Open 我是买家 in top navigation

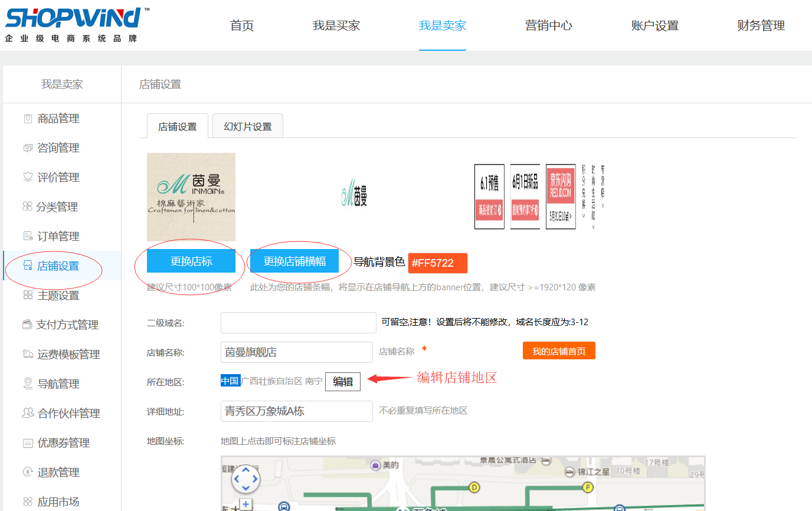click(336, 25)
